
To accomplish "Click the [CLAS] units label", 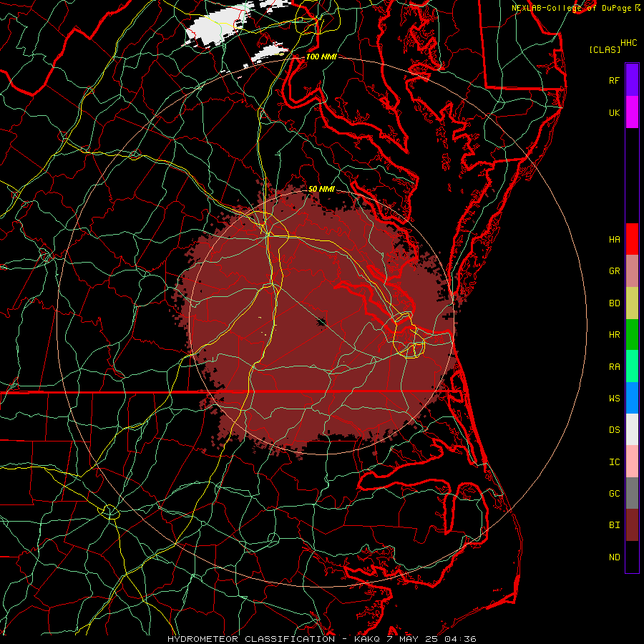I will point(605,49).
